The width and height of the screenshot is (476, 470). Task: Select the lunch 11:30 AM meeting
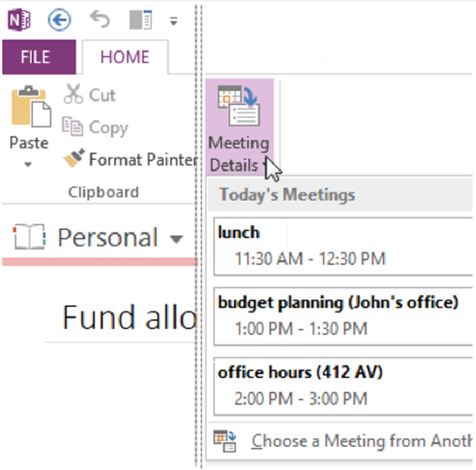(x=343, y=246)
